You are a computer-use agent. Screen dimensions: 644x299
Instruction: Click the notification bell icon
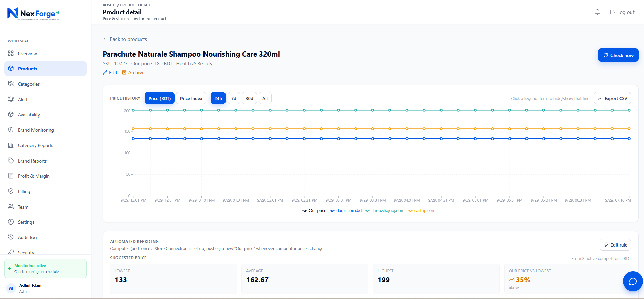click(x=597, y=12)
